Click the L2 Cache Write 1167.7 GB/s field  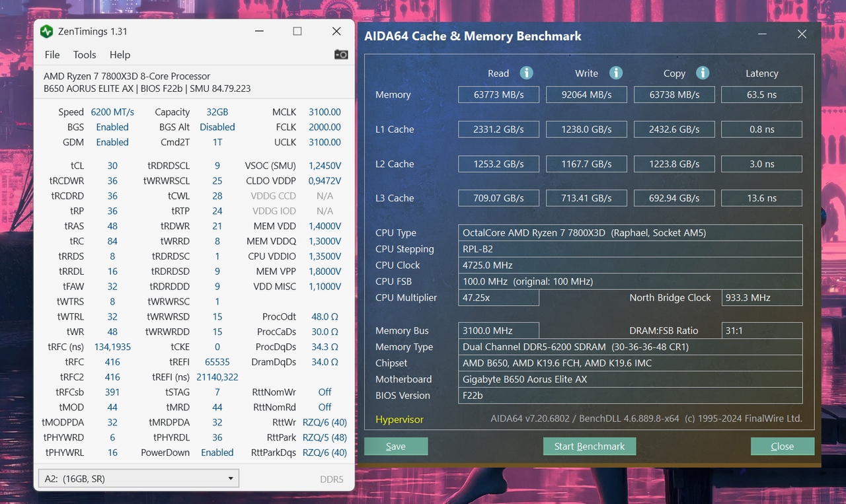click(x=586, y=164)
